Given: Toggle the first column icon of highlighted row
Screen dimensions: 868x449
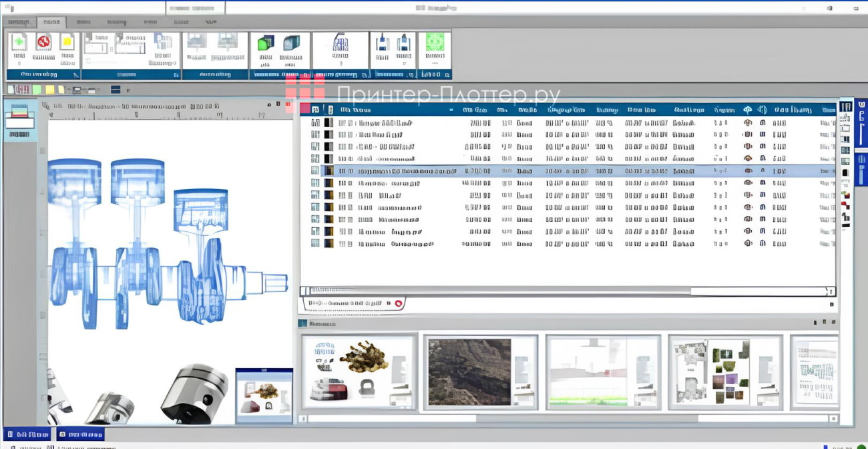Looking at the screenshot, I should pyautogui.click(x=315, y=170).
